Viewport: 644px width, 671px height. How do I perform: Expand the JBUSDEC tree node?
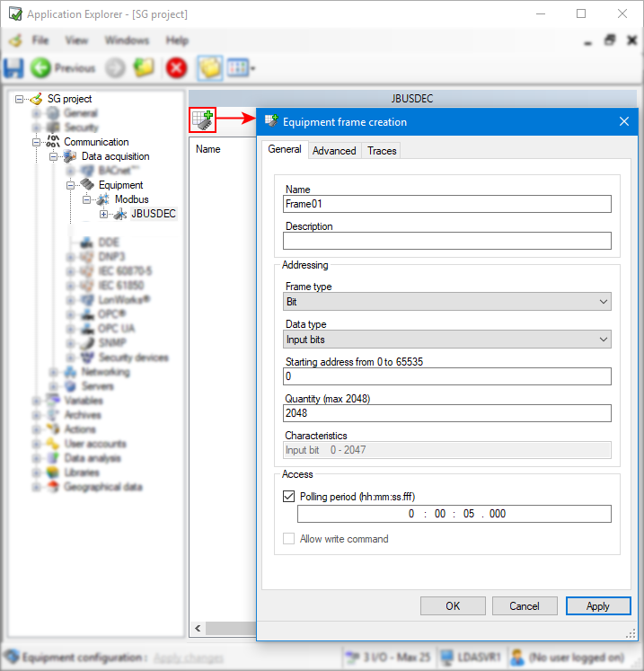103,214
